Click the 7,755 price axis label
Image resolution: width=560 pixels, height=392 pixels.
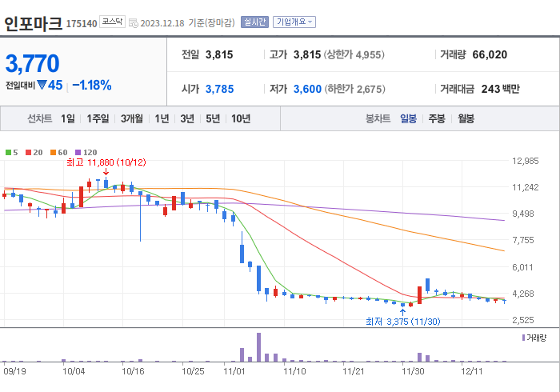tap(523, 240)
